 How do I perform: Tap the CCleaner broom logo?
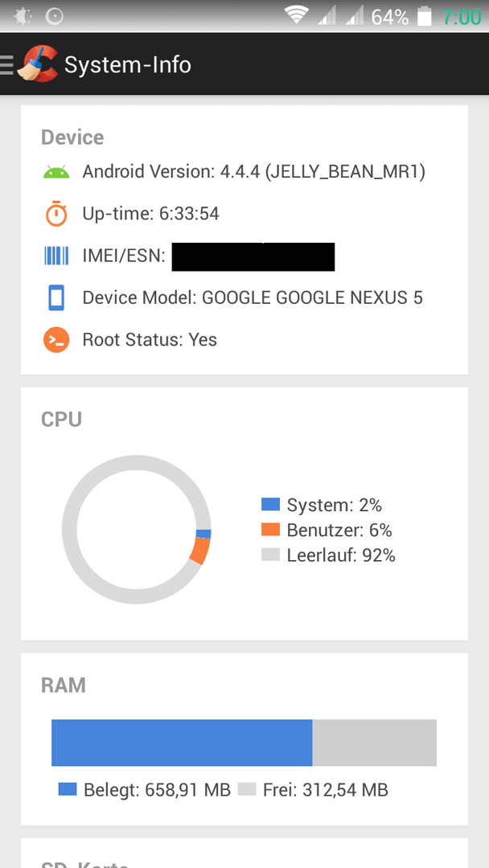pyautogui.click(x=38, y=65)
